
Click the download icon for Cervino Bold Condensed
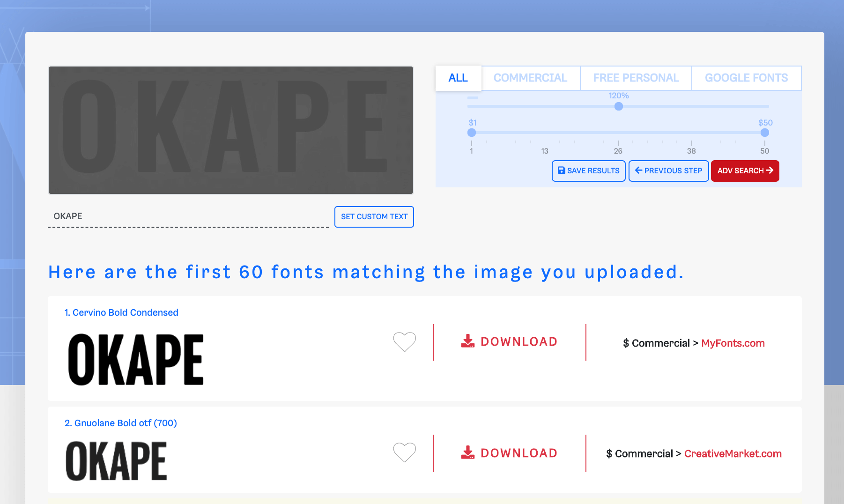coord(467,341)
